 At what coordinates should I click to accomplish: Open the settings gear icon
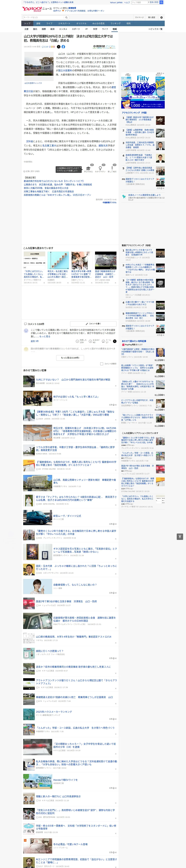click(x=161, y=18)
